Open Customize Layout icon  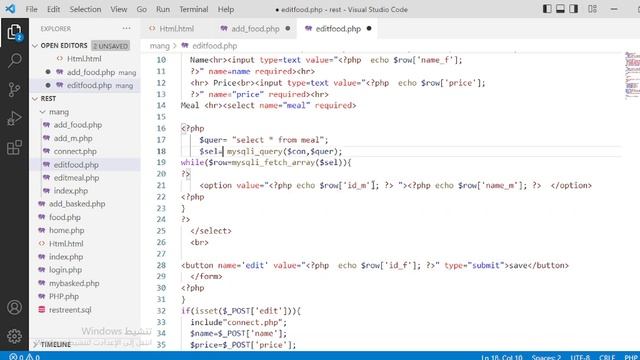coord(592,9)
